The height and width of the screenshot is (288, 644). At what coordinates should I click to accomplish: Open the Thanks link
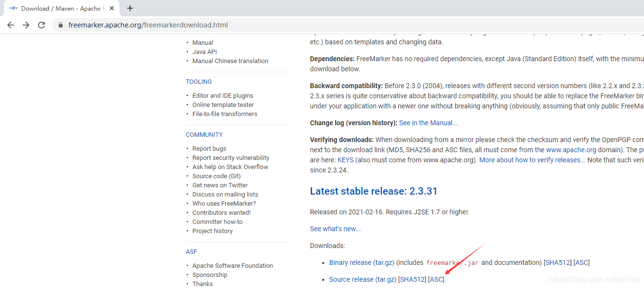(203, 284)
